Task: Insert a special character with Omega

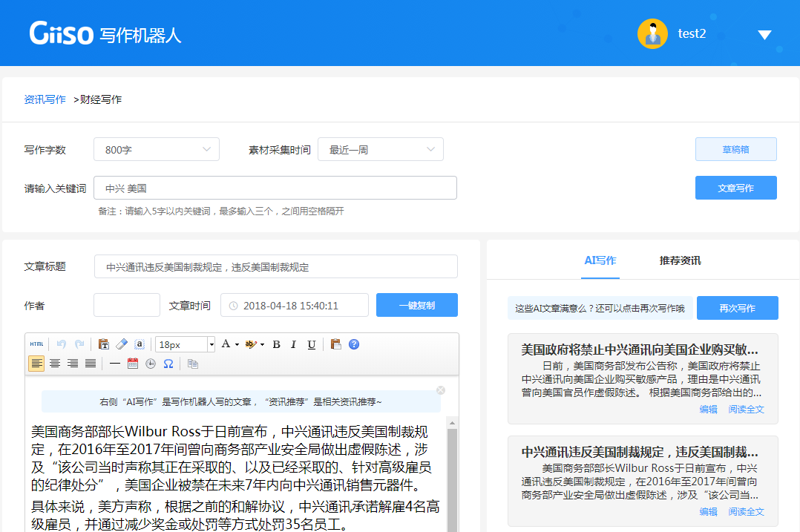Action: coord(168,364)
